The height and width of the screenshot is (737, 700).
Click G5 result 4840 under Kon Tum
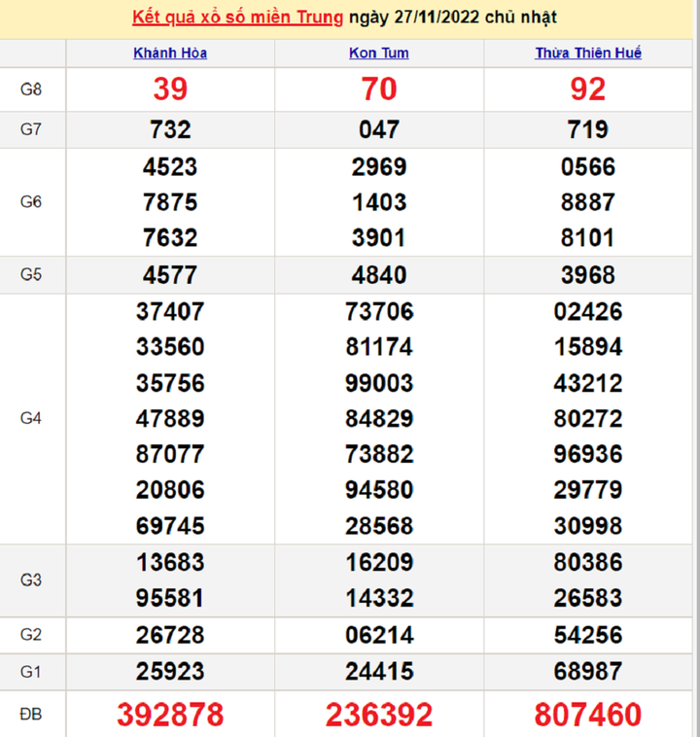click(378, 275)
